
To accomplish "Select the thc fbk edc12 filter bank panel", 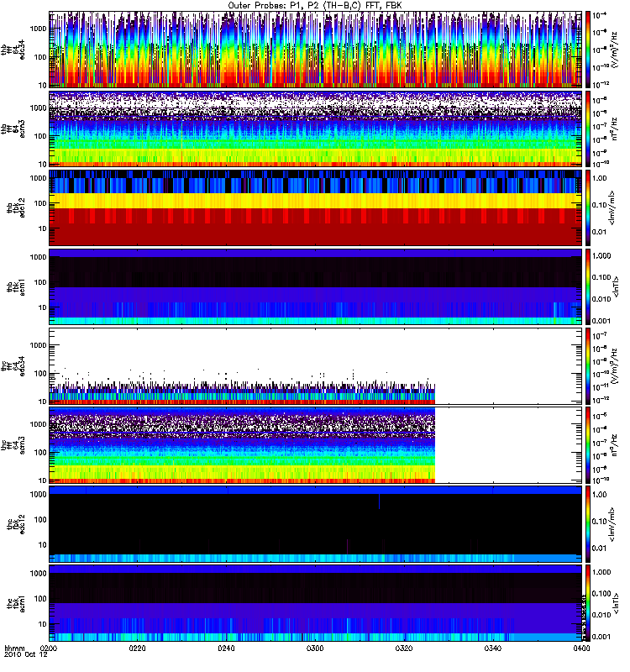I will pyautogui.click(x=316, y=523).
